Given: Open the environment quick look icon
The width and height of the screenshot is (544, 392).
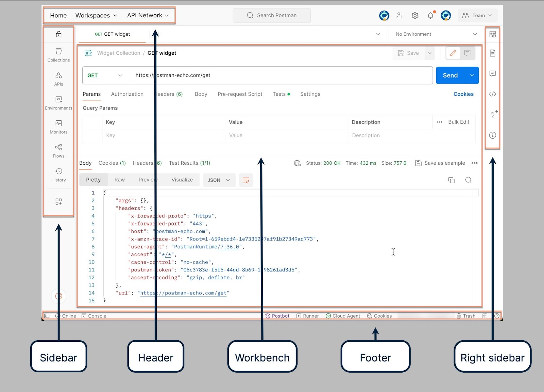Looking at the screenshot, I should point(492,34).
